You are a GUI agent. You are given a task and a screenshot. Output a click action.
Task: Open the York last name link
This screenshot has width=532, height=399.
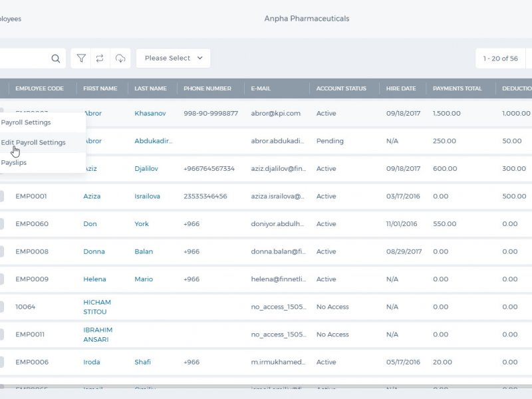pos(142,224)
